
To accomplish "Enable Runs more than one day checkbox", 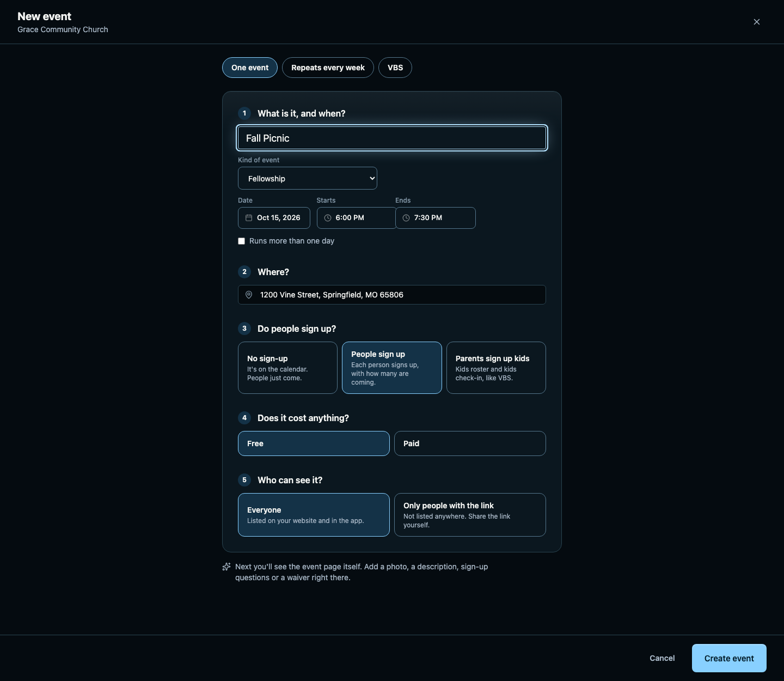I will [x=242, y=241].
